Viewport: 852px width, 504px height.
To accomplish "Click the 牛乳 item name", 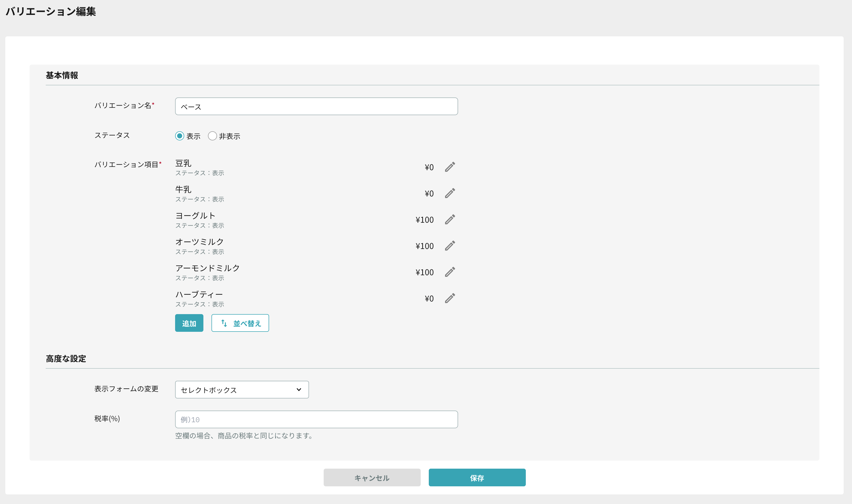I will click(183, 190).
